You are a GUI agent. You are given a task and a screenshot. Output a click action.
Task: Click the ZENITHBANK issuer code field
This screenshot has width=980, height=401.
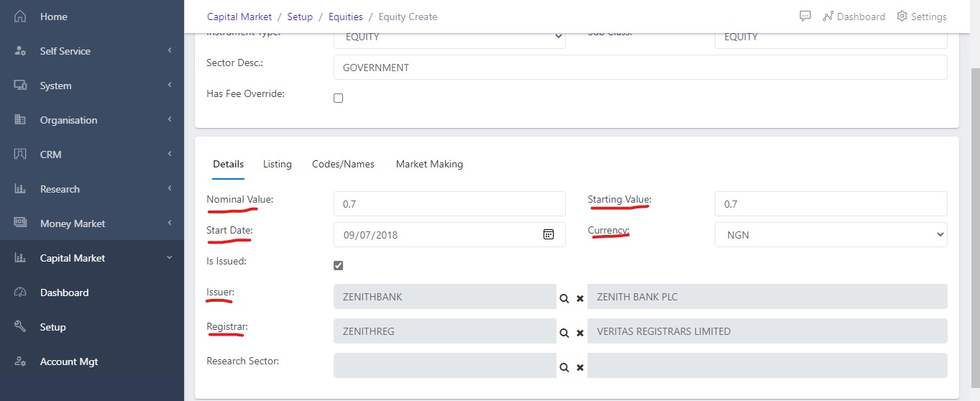[445, 297]
